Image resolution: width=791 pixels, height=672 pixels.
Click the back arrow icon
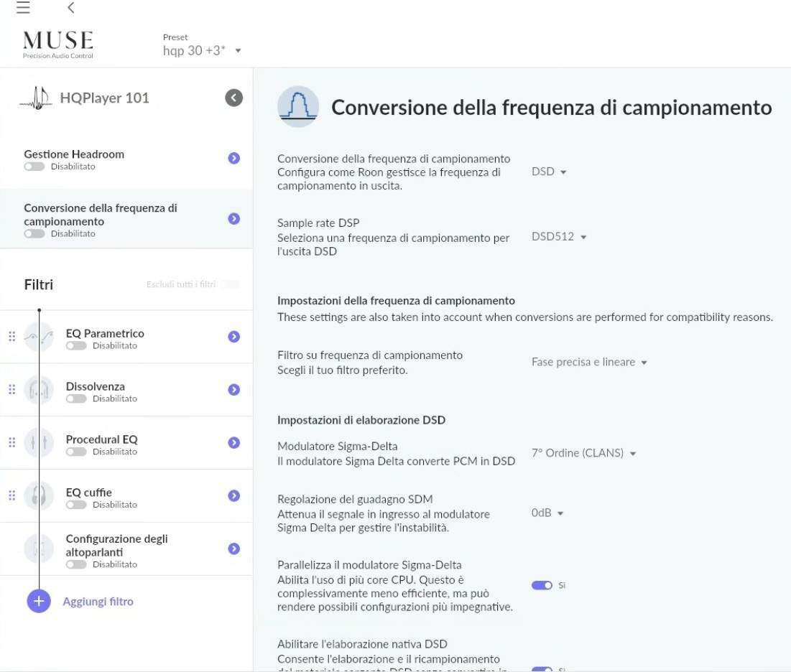(x=70, y=8)
